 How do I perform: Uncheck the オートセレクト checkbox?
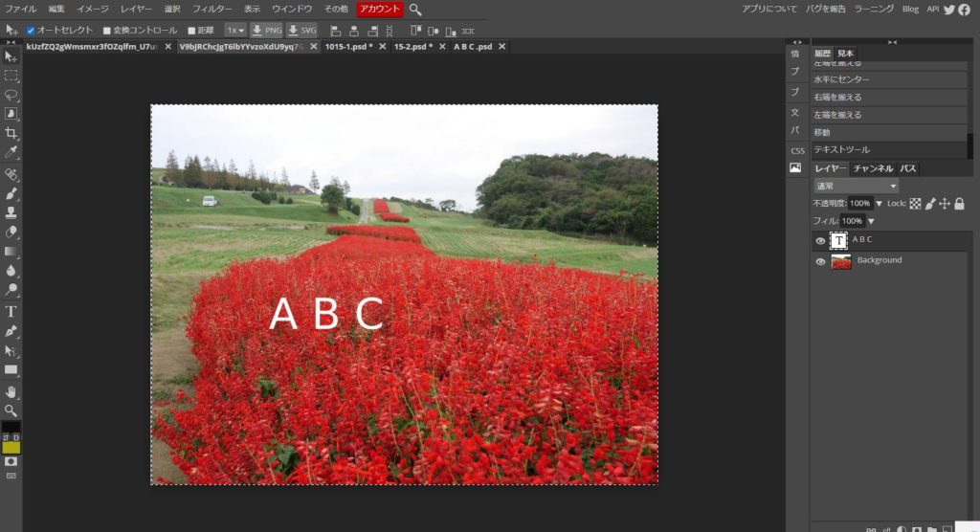(x=31, y=31)
